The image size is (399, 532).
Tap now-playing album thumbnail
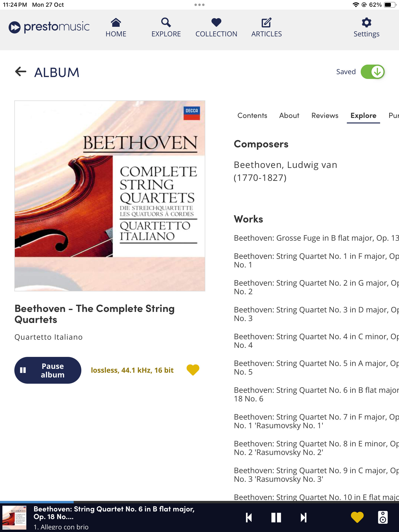click(x=14, y=517)
